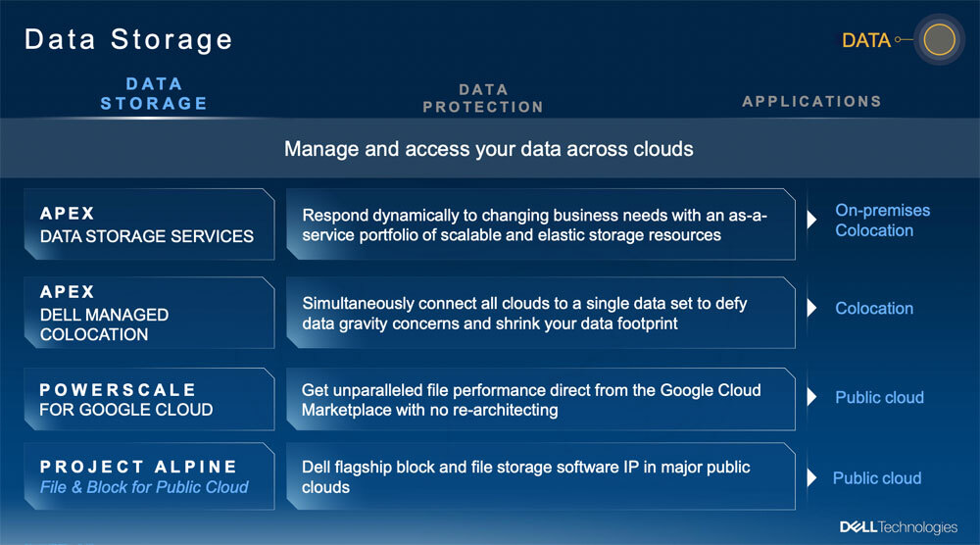Click the Data Storage slide title
This screenshot has width=980, height=545.
(x=128, y=39)
